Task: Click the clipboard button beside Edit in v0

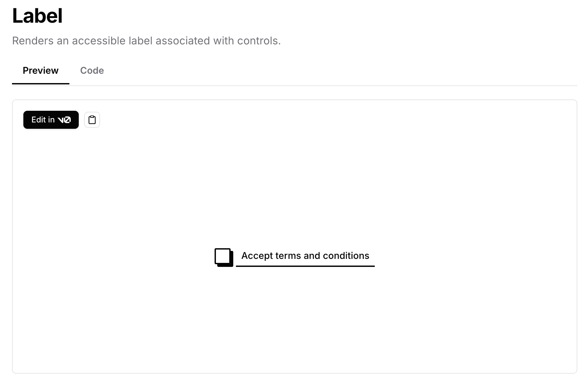Action: pyautogui.click(x=92, y=120)
